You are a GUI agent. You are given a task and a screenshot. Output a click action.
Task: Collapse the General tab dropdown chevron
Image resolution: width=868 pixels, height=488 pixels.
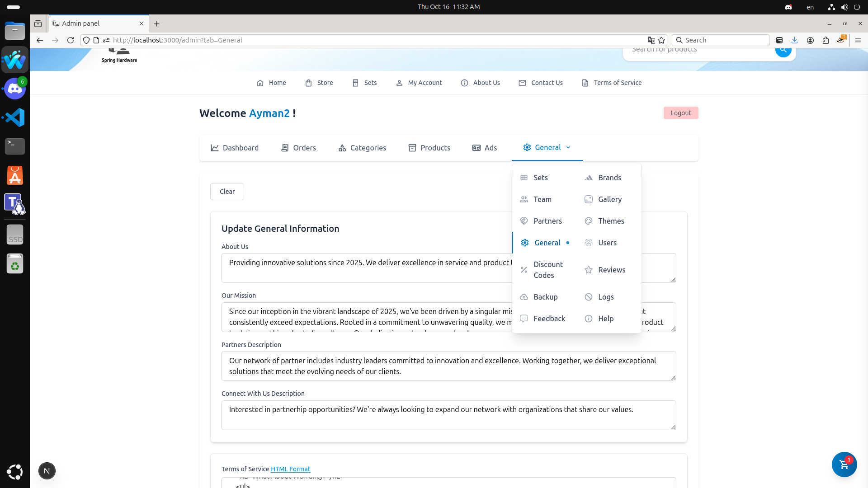click(568, 148)
